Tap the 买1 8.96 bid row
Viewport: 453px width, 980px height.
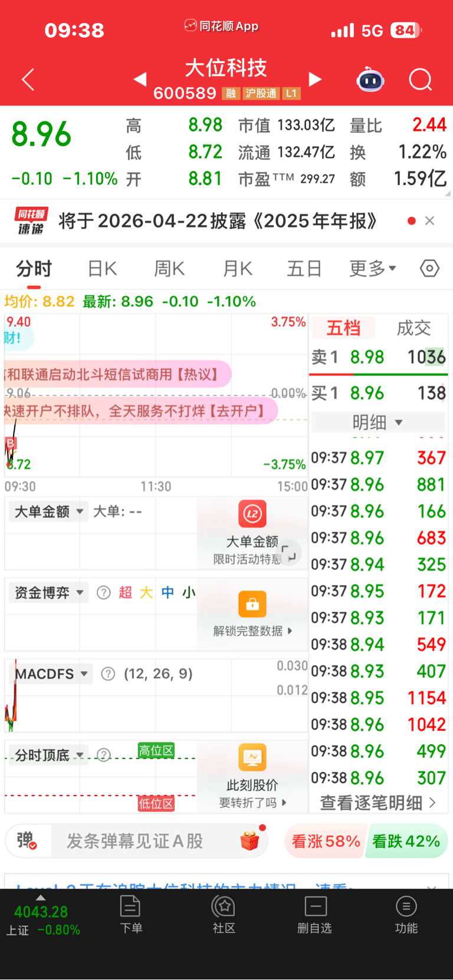tap(378, 393)
